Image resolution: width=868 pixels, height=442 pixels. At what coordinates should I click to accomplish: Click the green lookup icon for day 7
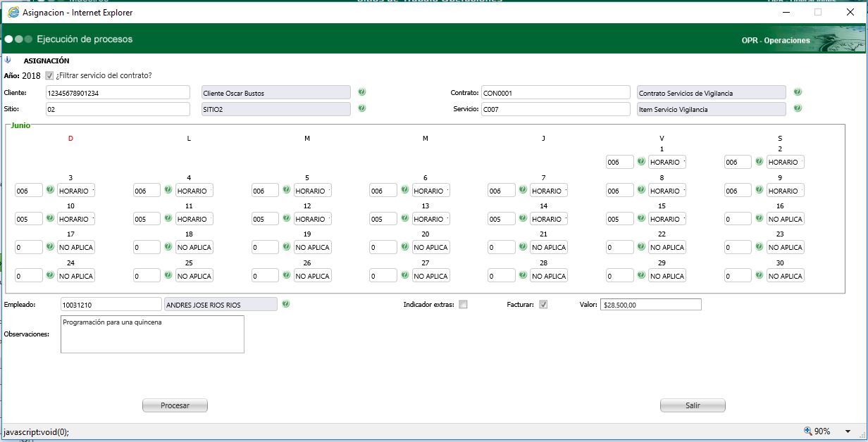click(523, 190)
